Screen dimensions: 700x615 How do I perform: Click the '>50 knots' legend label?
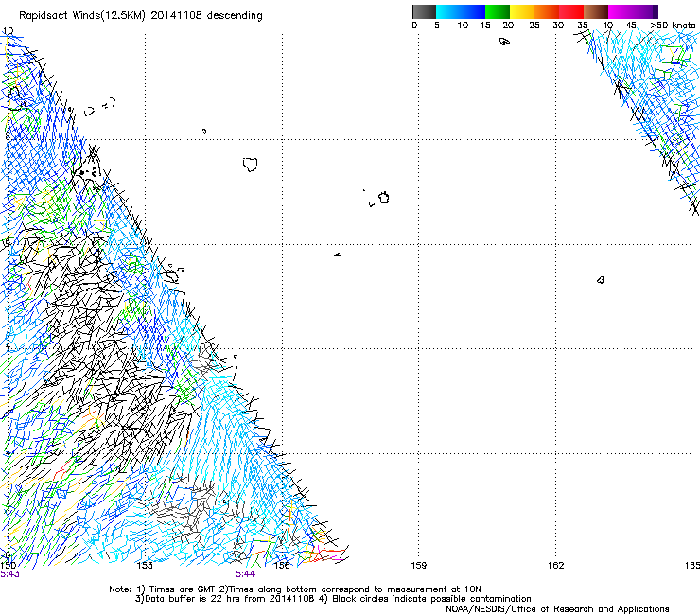(x=673, y=26)
